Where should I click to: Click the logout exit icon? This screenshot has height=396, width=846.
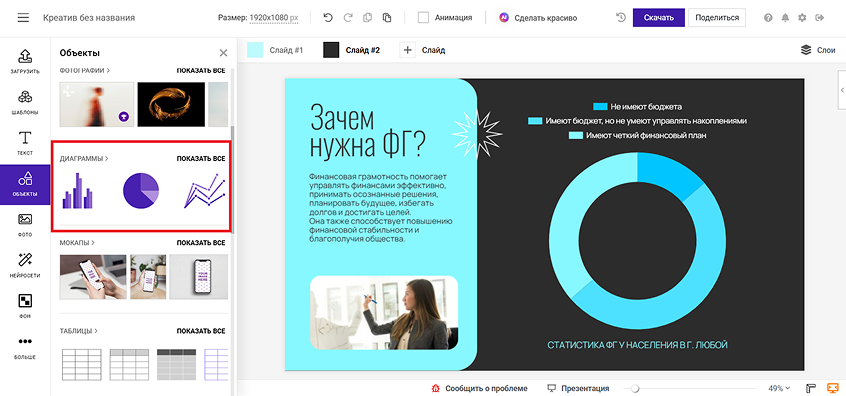point(820,18)
